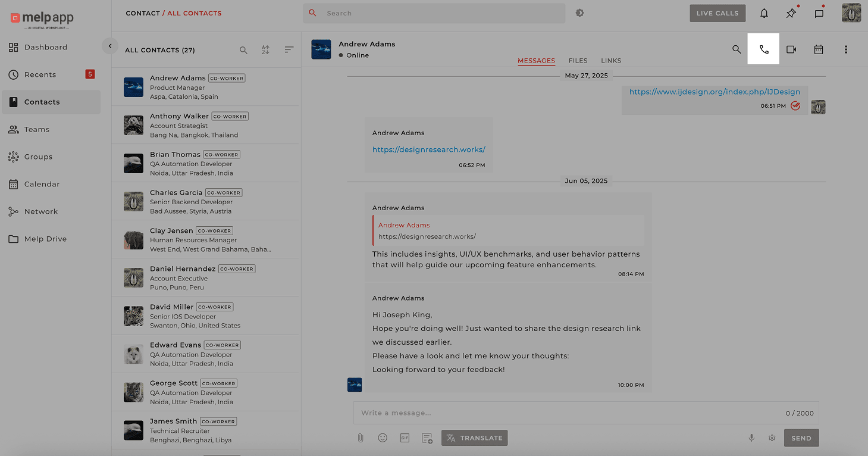Open the designresearch.works link
Image resolution: width=868 pixels, height=456 pixels.
(428, 149)
